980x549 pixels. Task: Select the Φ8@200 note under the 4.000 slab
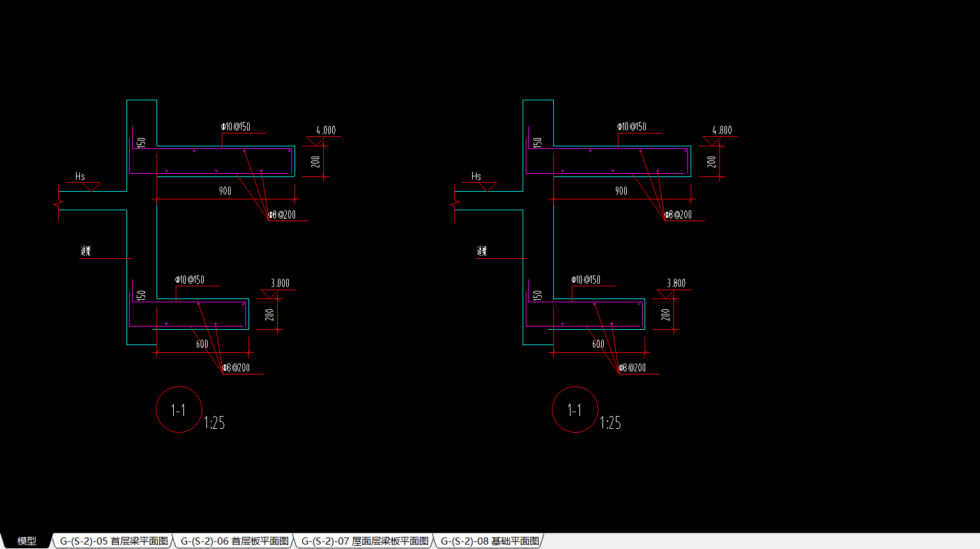(282, 215)
